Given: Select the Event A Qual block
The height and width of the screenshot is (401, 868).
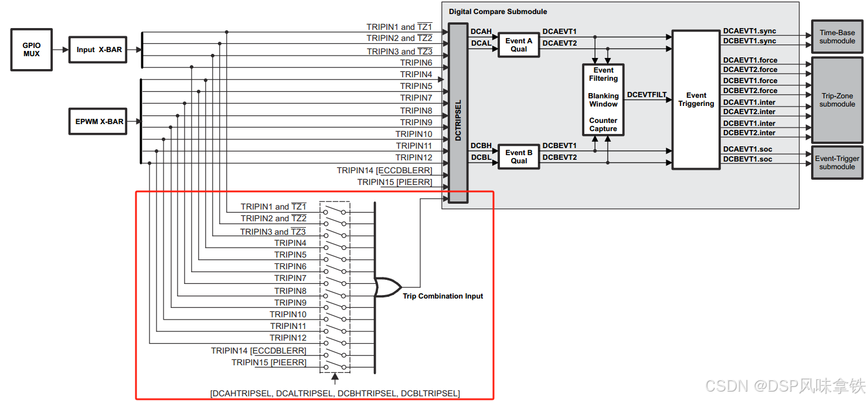Looking at the screenshot, I should (x=518, y=45).
